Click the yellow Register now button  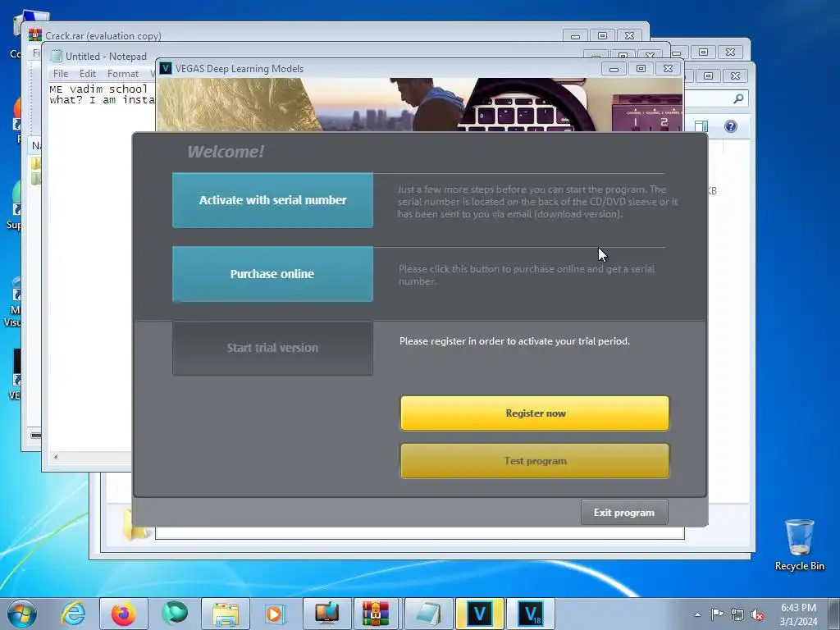click(x=535, y=413)
